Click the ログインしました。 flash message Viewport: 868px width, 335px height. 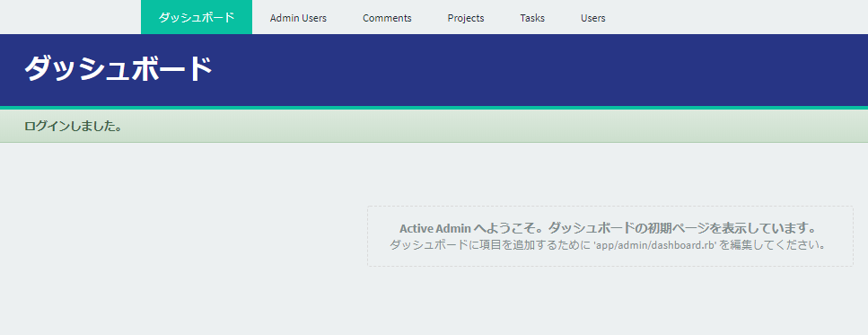[73, 127]
